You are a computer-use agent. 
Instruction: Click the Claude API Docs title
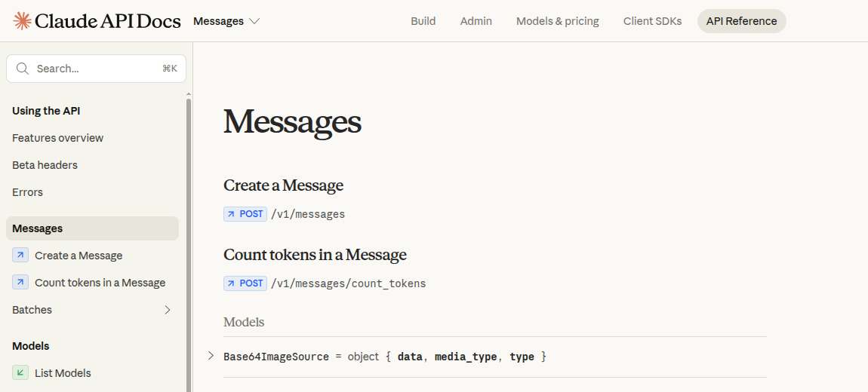pos(107,21)
